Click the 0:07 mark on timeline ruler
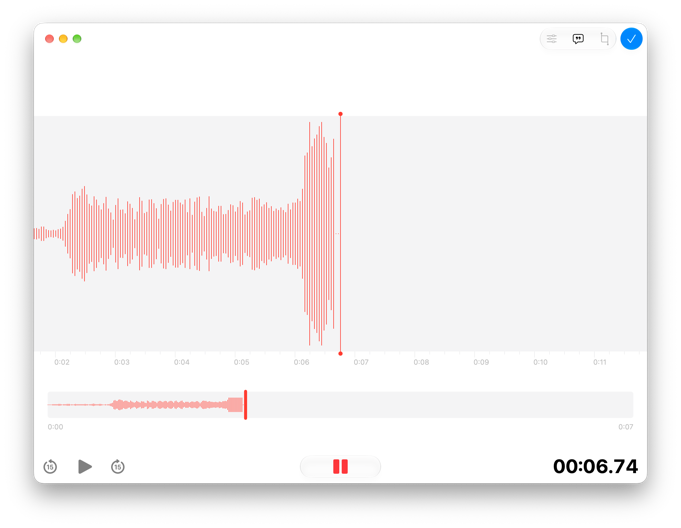 [x=361, y=362]
